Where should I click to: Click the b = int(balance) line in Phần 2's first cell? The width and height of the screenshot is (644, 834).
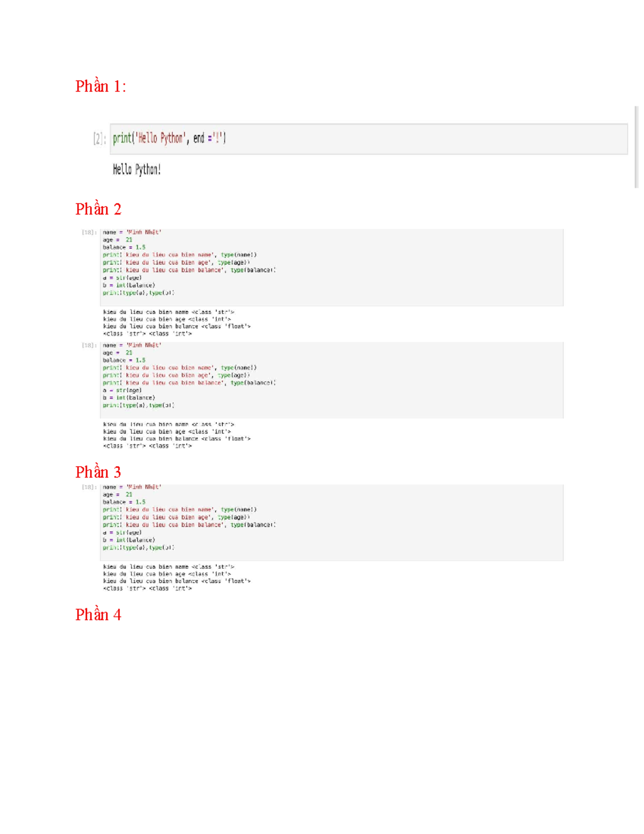(129, 285)
